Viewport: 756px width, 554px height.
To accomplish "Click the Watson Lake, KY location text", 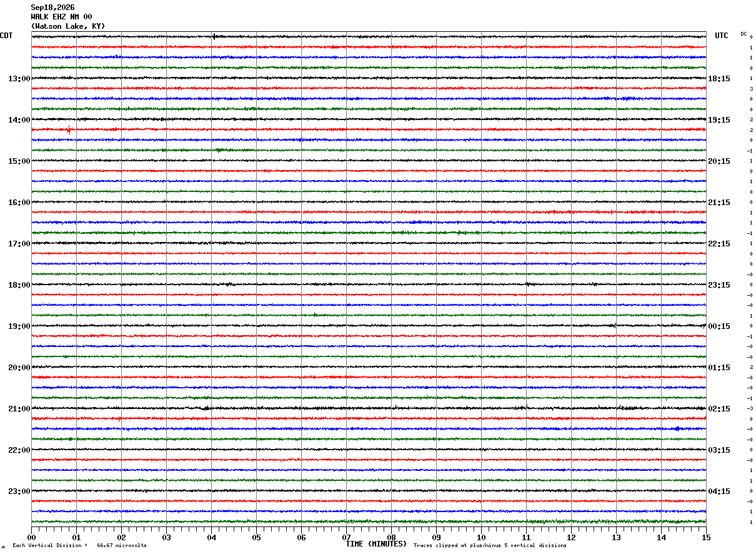I will 68,26.
